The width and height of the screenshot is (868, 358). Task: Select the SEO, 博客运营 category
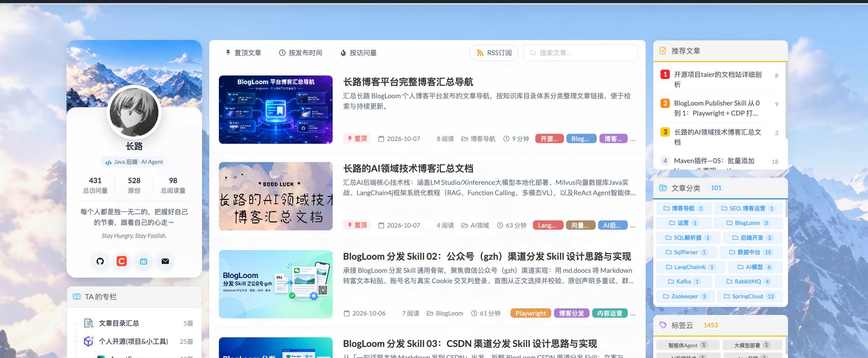[x=748, y=208]
